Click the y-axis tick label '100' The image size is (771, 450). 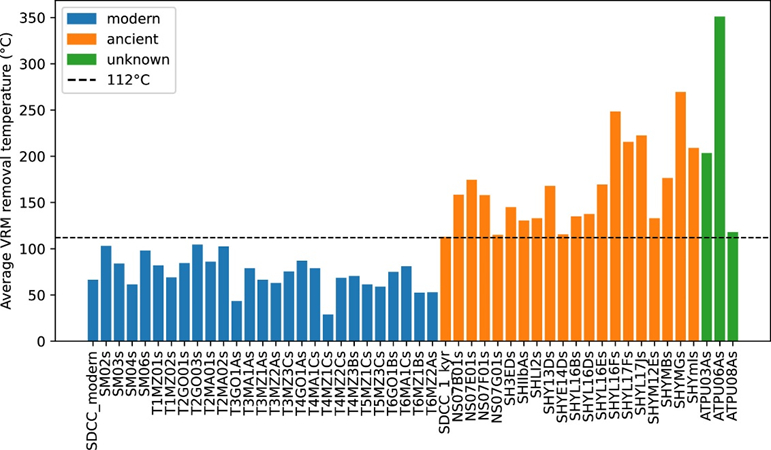32,249
